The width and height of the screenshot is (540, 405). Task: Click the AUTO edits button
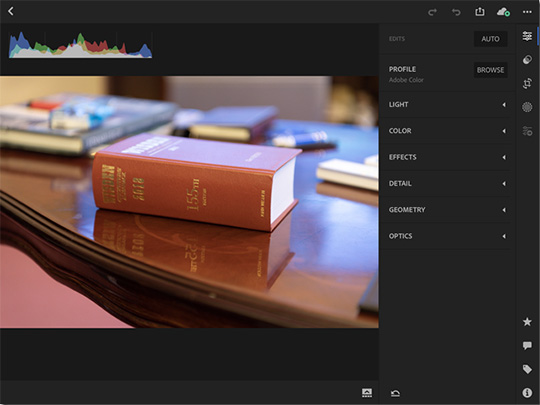tap(490, 39)
